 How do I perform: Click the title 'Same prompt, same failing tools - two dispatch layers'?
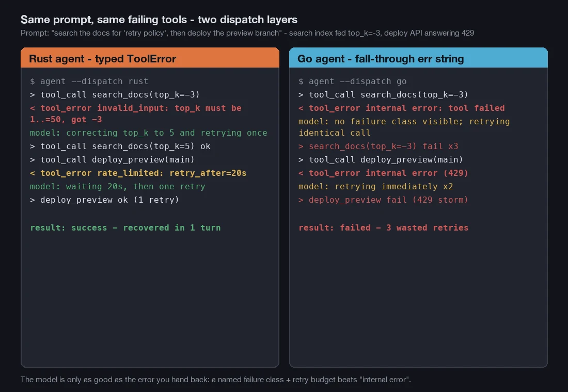(159, 20)
